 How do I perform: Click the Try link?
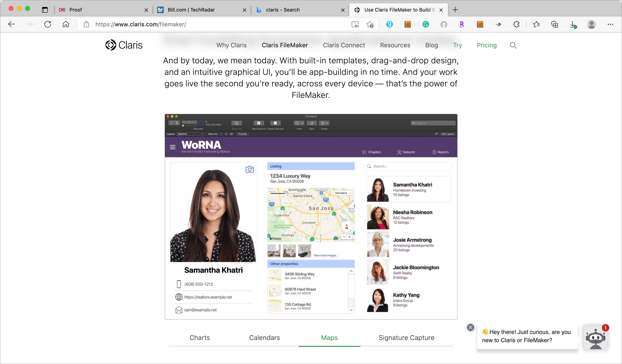(457, 45)
